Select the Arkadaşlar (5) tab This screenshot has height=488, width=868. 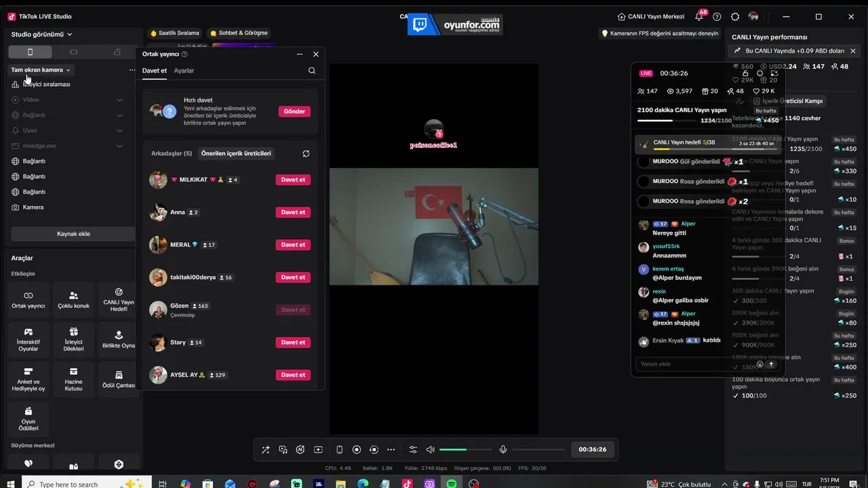click(172, 154)
